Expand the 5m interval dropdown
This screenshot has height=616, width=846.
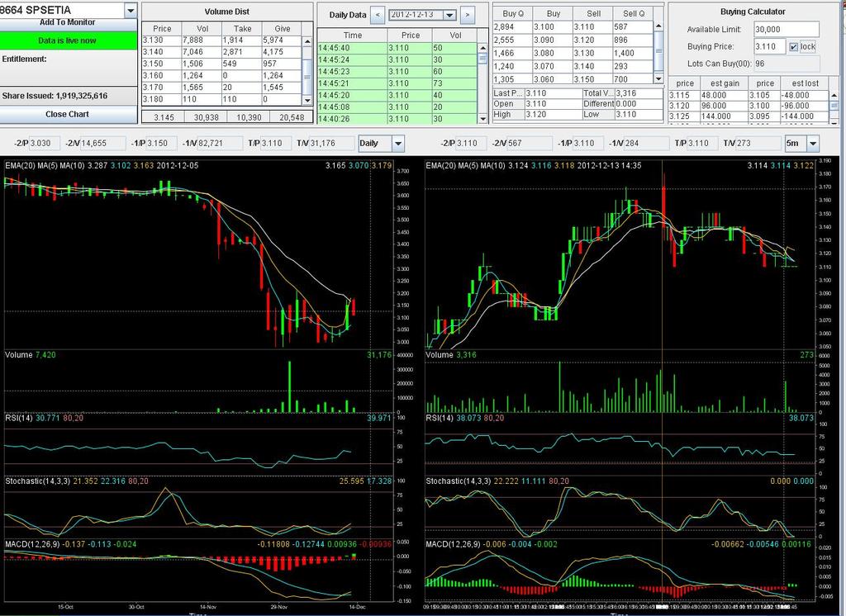tap(812, 144)
